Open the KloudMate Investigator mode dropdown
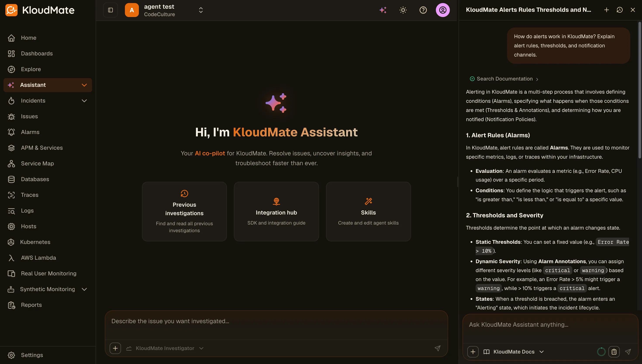642x364 pixels. pyautogui.click(x=165, y=348)
